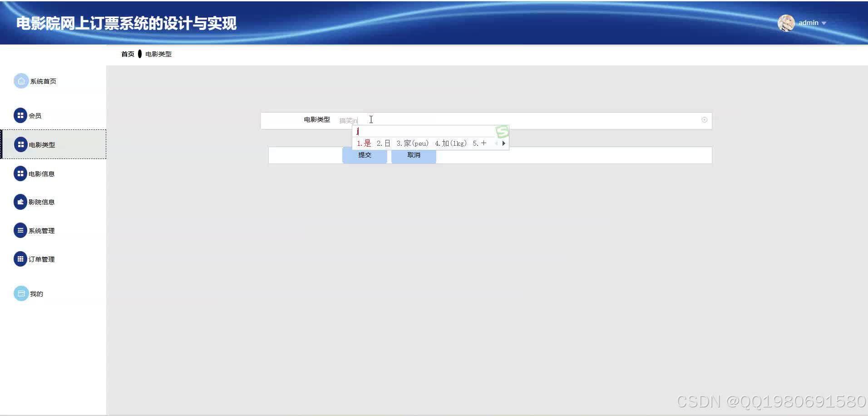This screenshot has width=868, height=416.
Task: Show next IME candidate page arrow
Action: (503, 144)
